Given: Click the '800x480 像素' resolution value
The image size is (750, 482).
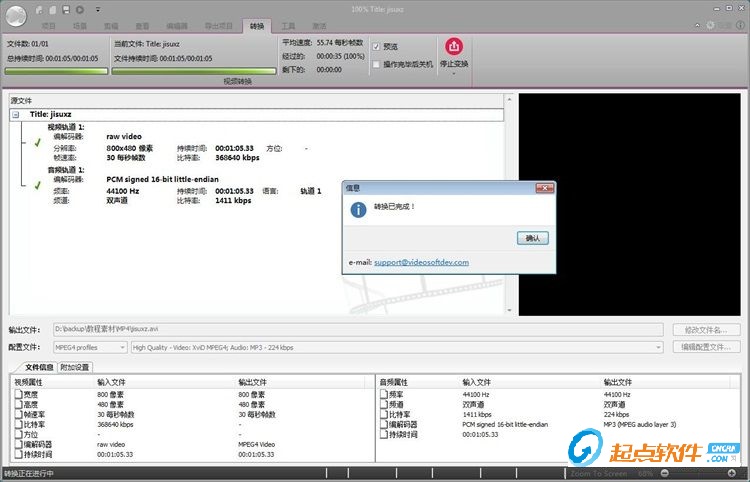Looking at the screenshot, I should coord(130,148).
